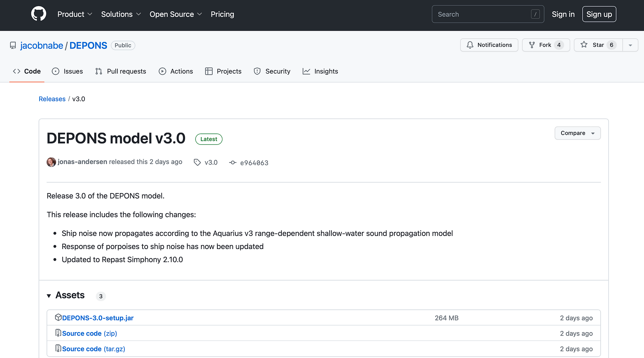The image size is (644, 358).
Task: Click the Sign in link
Action: point(563,14)
